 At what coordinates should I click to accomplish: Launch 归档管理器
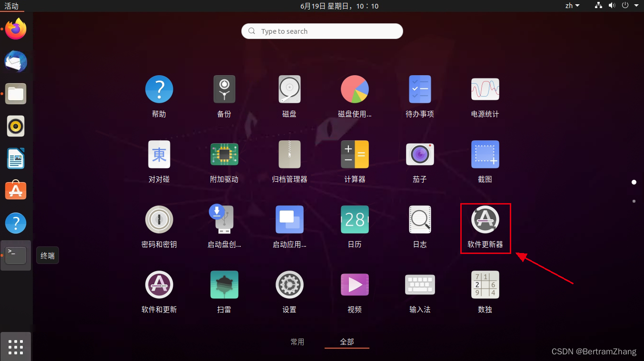click(x=289, y=162)
